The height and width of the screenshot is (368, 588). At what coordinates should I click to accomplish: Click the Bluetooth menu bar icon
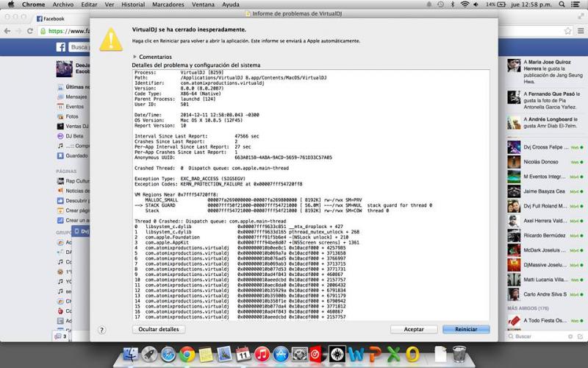(x=453, y=4)
